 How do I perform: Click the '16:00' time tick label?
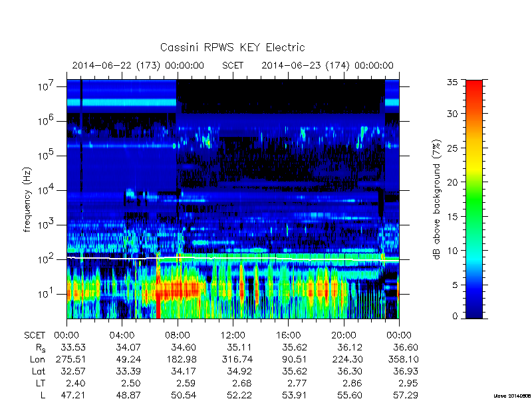[x=289, y=335]
